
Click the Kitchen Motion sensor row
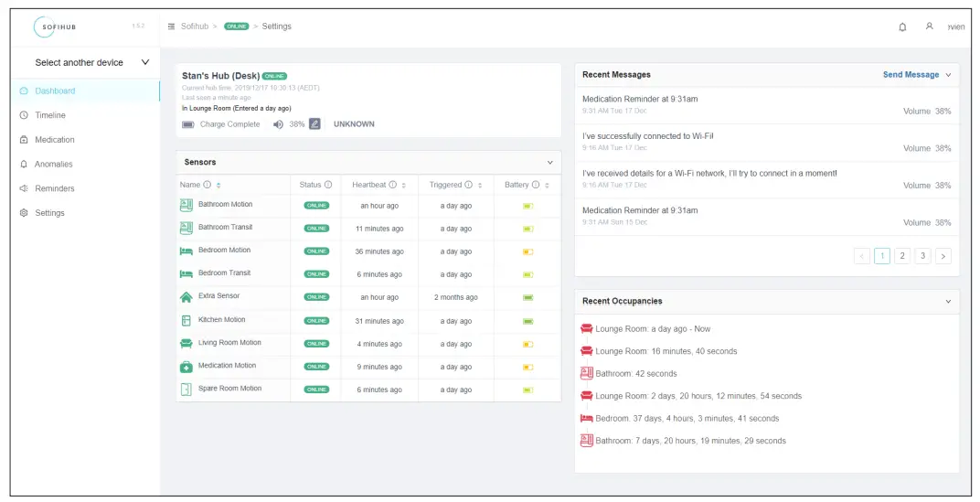221,320
